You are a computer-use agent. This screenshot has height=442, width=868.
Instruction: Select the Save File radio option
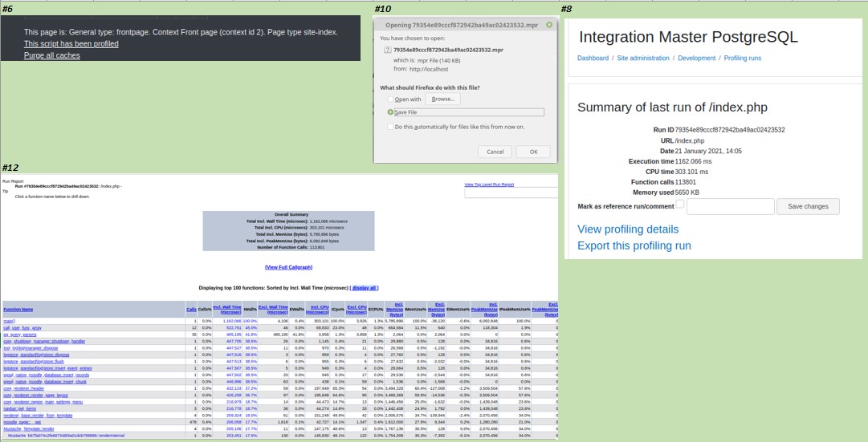tap(391, 112)
